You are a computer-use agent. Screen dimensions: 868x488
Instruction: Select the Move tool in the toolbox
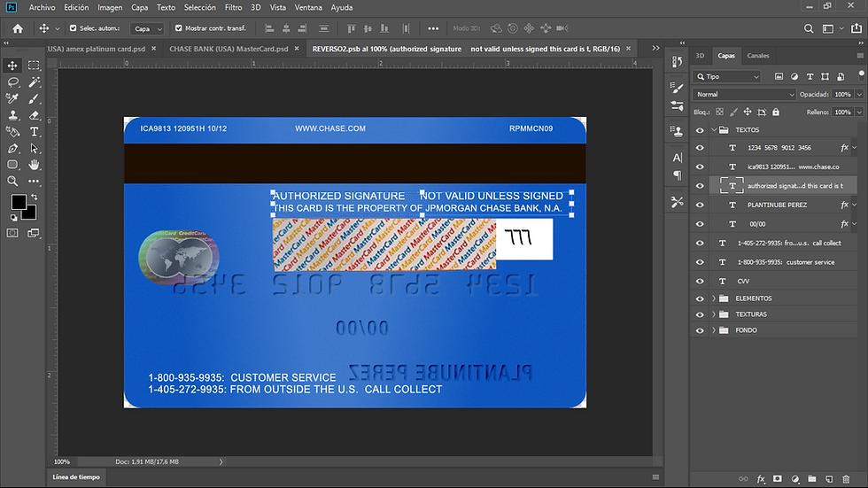tap(12, 66)
